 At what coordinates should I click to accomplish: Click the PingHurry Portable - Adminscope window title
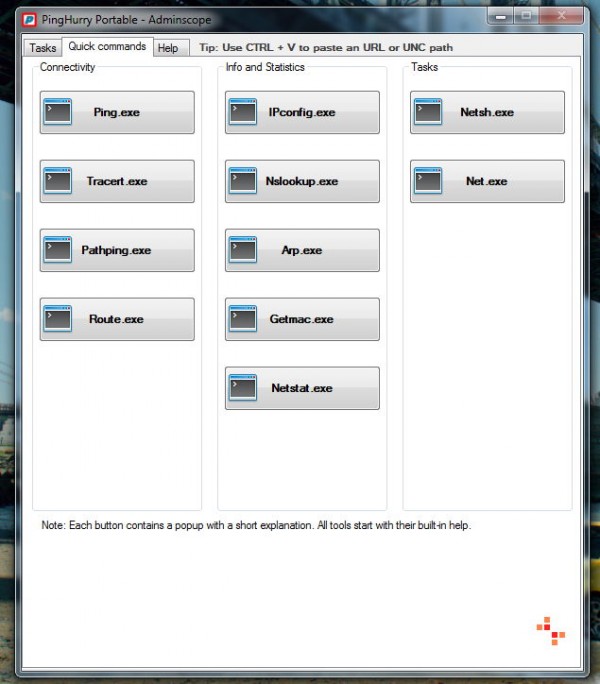click(127, 20)
